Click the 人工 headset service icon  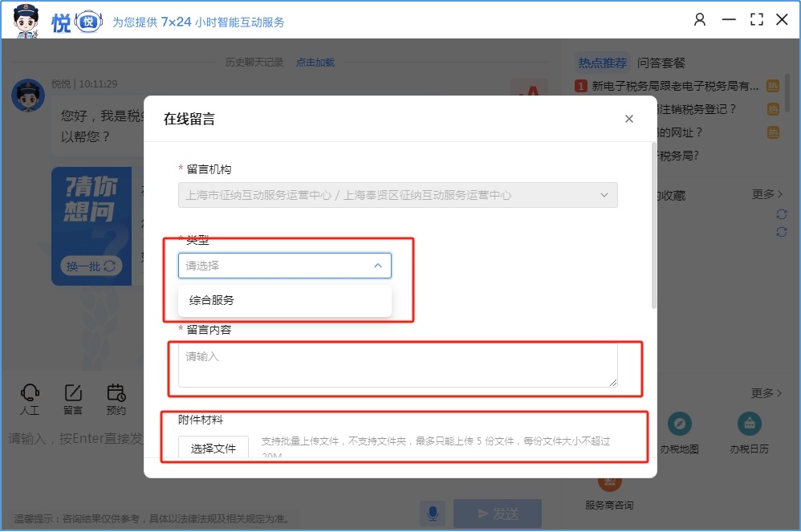(x=30, y=393)
